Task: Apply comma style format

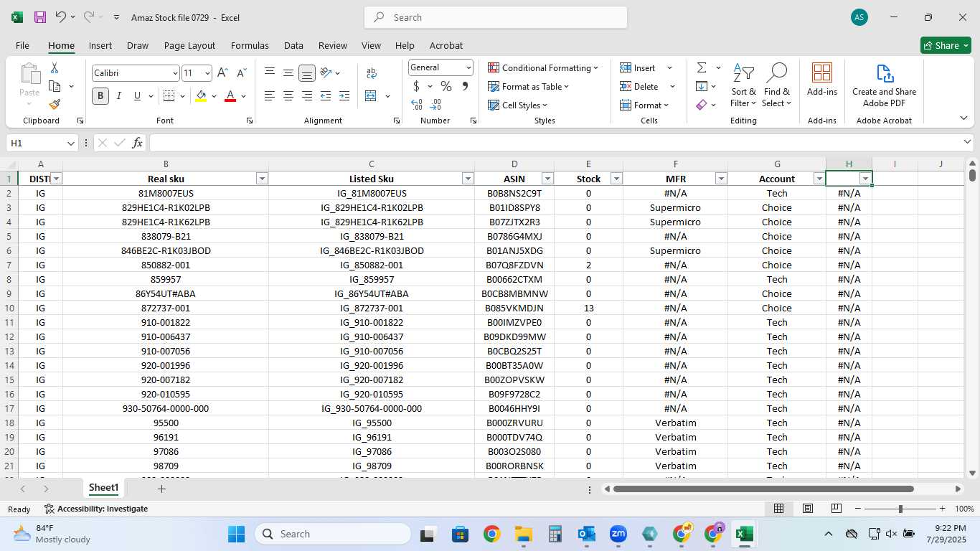Action: coord(465,86)
